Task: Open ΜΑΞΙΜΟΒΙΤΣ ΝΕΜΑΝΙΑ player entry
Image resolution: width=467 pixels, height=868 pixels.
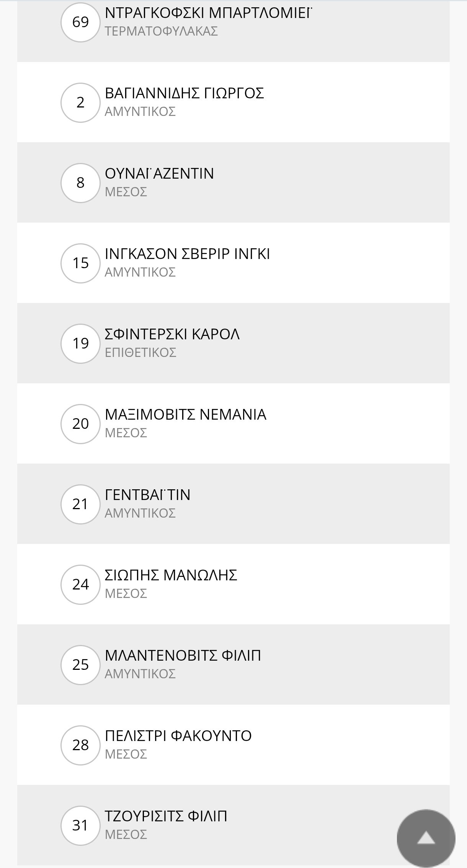Action: (x=185, y=415)
